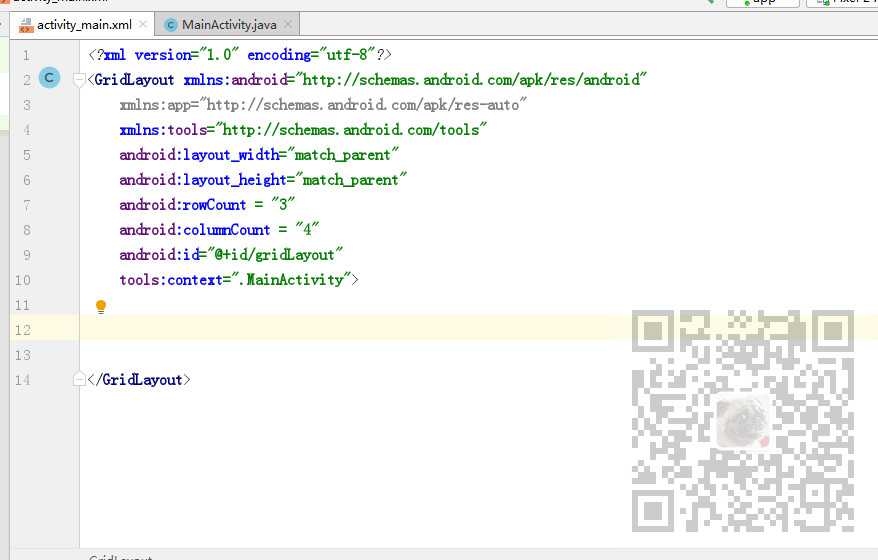Click the xmlns:tools attribute on line 4
Screen dimensions: 878x560
[x=303, y=130]
